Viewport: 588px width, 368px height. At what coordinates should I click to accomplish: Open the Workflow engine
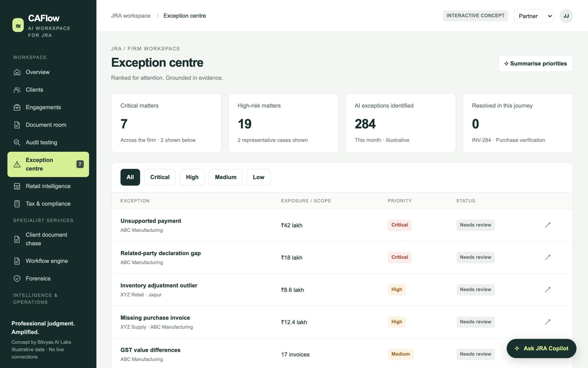pos(48,261)
